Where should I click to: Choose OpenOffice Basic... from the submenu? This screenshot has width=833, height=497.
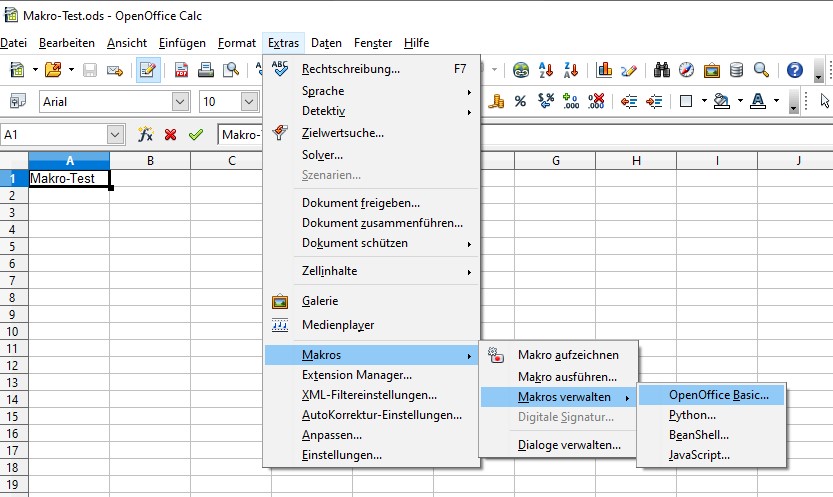click(x=711, y=395)
